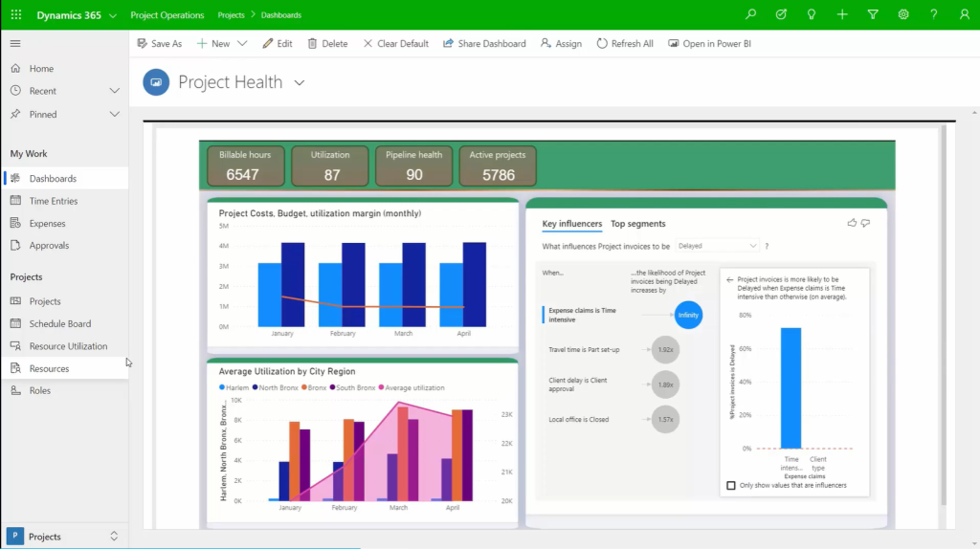Open Schedule Board in the sidebar
Screen dimensions: 980x549
pyautogui.click(x=59, y=324)
